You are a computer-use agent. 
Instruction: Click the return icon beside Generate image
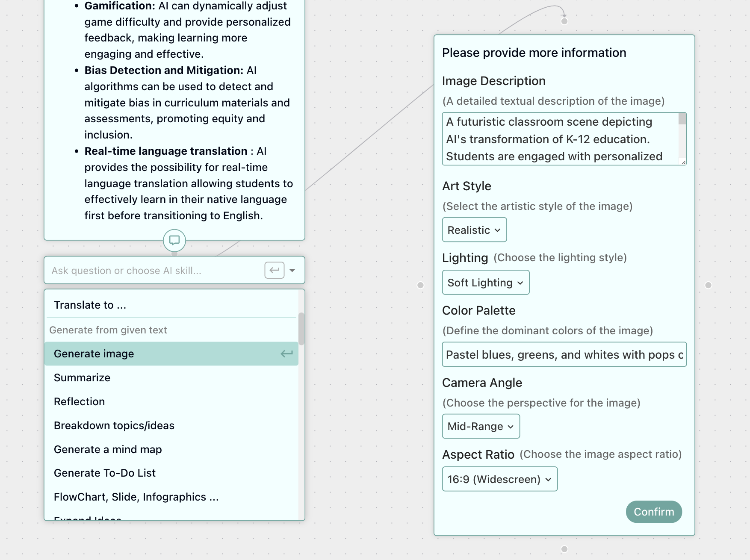click(286, 354)
